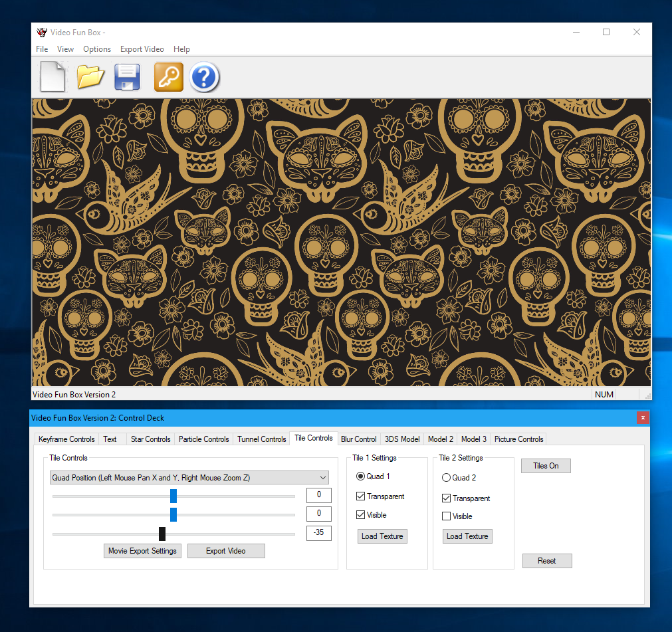This screenshot has width=672, height=632.
Task: Open the File menu
Action: tap(42, 49)
